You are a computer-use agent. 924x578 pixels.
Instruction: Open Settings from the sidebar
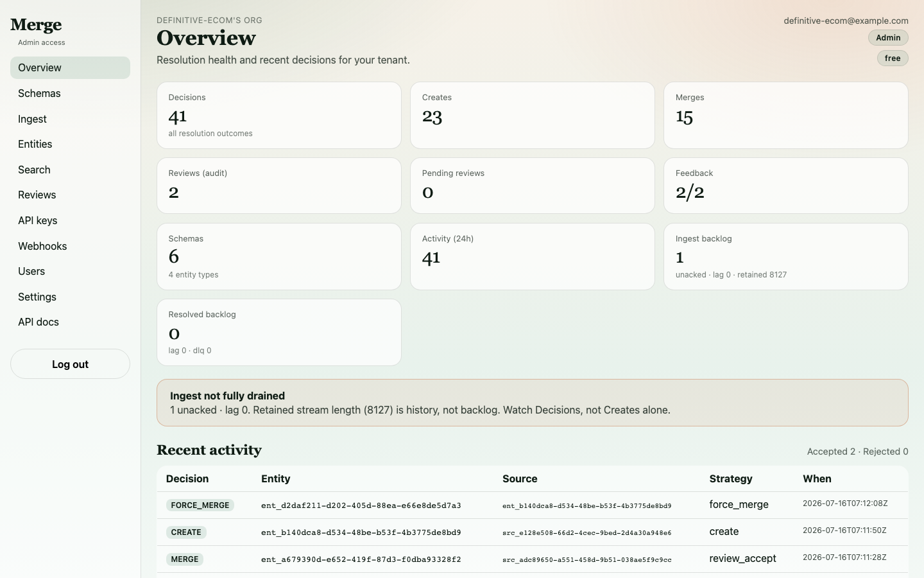pyautogui.click(x=70, y=297)
